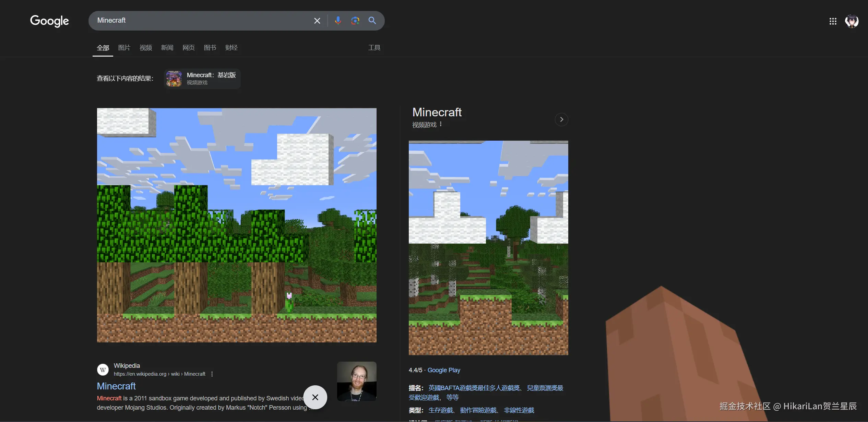
Task: Open the three-dot menu on the Wikipedia result
Action: click(212, 374)
